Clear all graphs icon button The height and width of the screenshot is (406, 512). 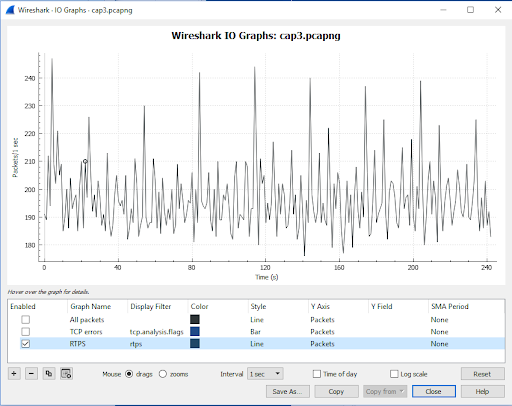point(66,373)
